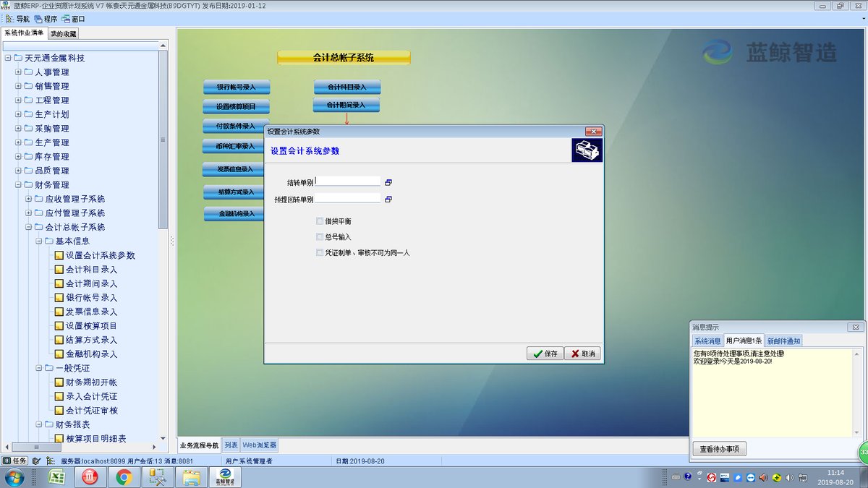Image resolution: width=868 pixels, height=488 pixels.
Task: Open Google Chrome from the taskbar
Action: [x=124, y=477]
